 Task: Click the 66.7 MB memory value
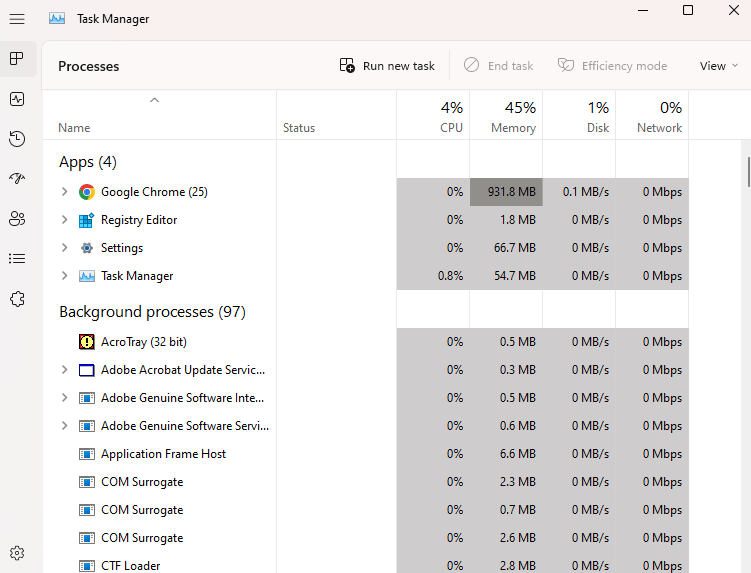click(514, 248)
